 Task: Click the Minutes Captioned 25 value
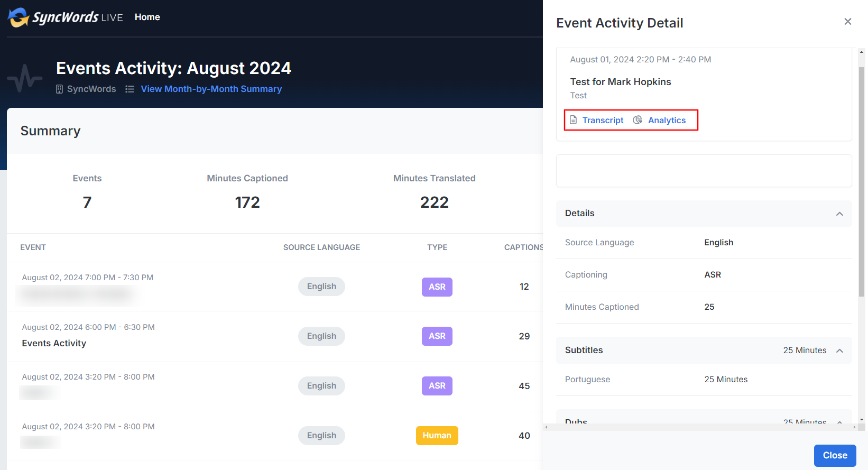709,307
